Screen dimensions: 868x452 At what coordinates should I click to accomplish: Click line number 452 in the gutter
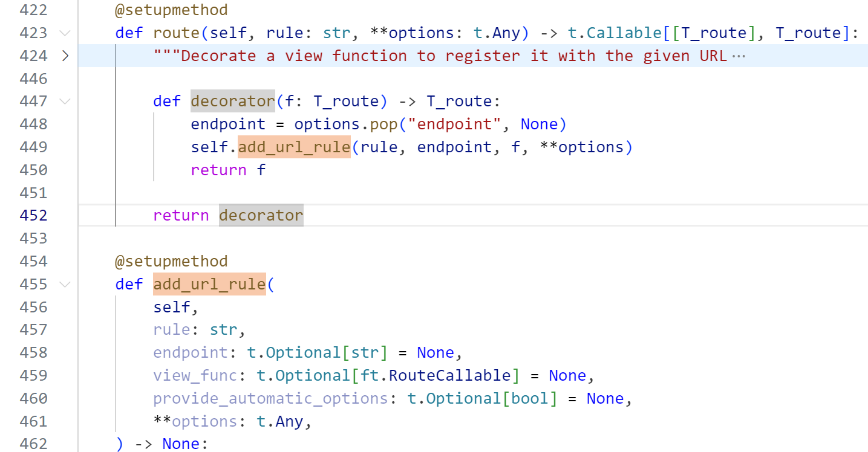click(x=33, y=216)
